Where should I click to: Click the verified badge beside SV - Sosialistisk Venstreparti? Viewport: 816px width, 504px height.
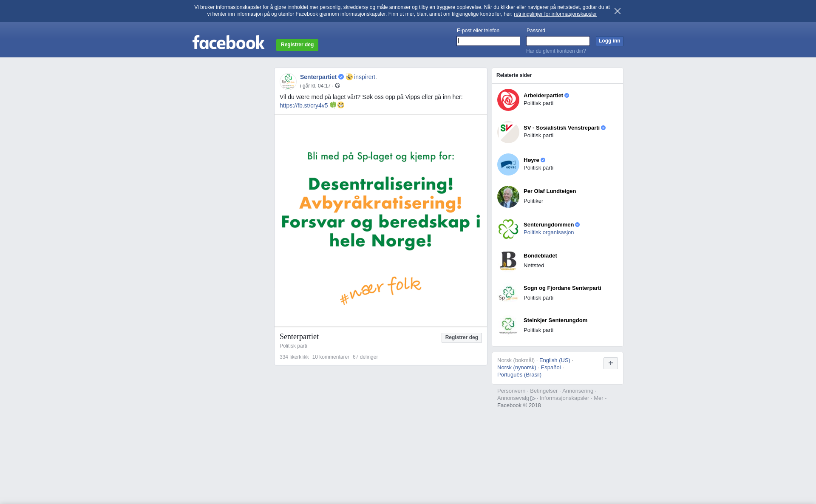pos(603,128)
